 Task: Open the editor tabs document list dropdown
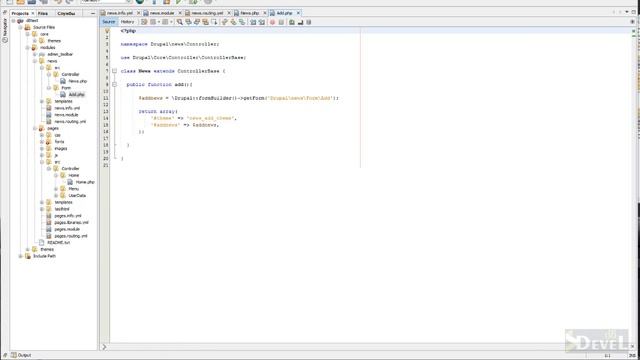627,13
